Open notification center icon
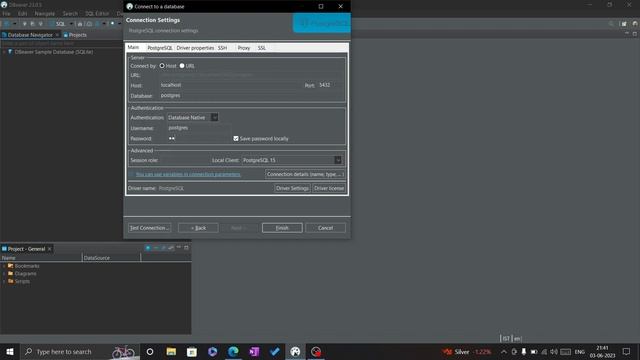The image size is (640, 360). 627,351
